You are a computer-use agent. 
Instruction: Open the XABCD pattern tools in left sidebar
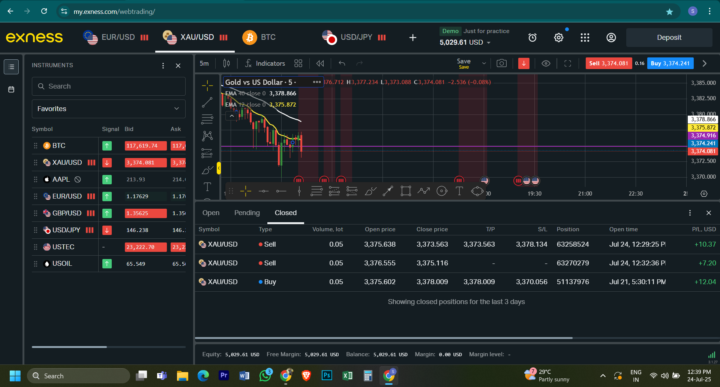point(207,136)
